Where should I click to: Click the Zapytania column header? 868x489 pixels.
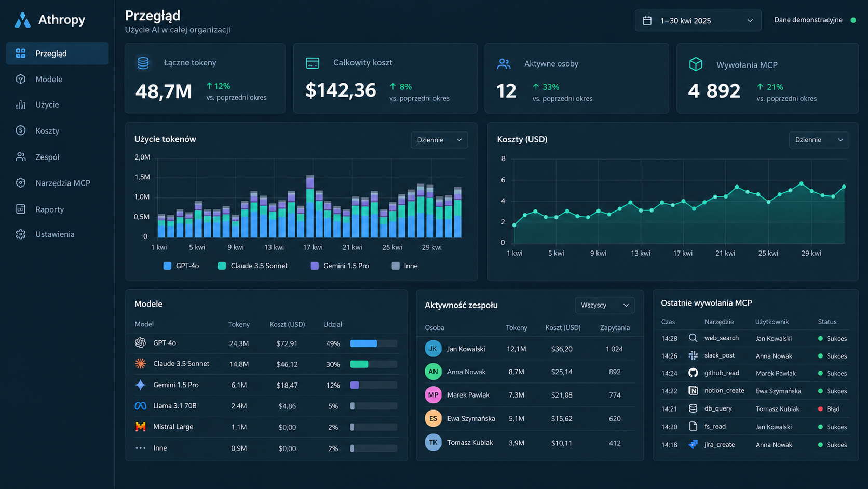tap(615, 327)
